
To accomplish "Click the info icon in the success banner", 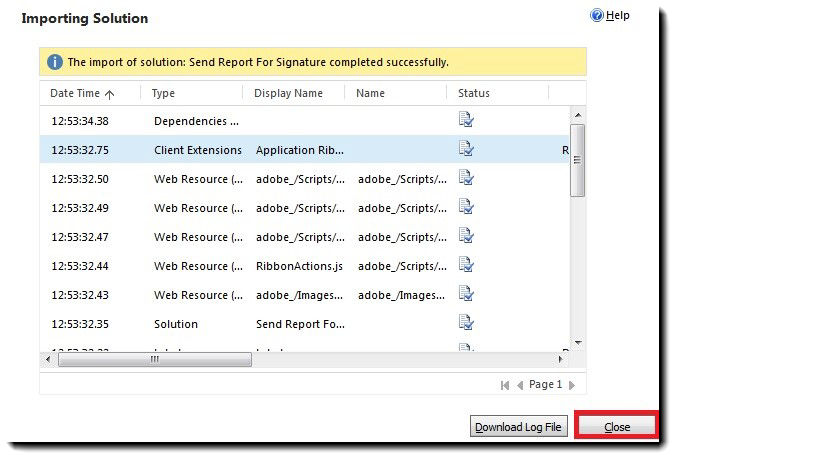I will tap(55, 62).
